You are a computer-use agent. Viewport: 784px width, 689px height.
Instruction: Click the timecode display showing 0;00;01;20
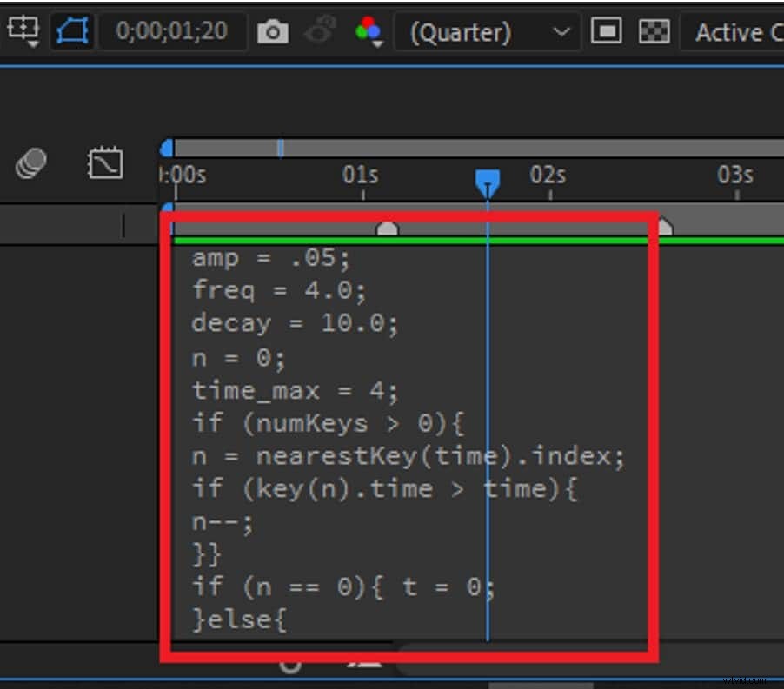(x=173, y=31)
